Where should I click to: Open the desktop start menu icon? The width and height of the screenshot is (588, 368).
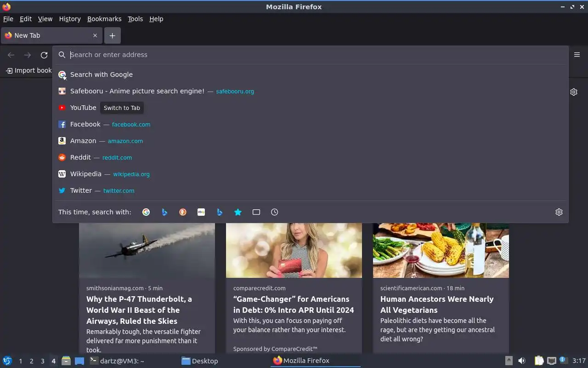(x=7, y=361)
